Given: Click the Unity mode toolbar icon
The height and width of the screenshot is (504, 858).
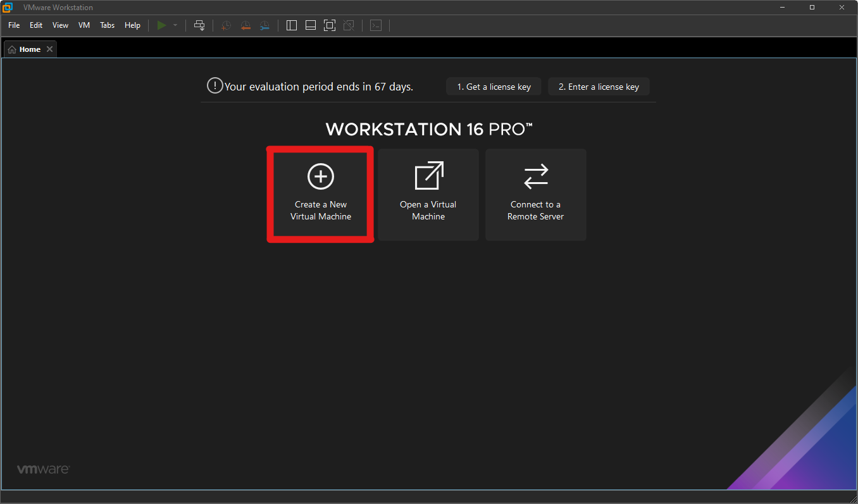Looking at the screenshot, I should tap(349, 25).
